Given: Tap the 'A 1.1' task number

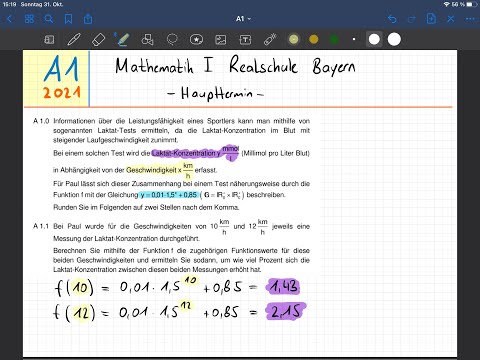Looking at the screenshot, I should [41, 226].
